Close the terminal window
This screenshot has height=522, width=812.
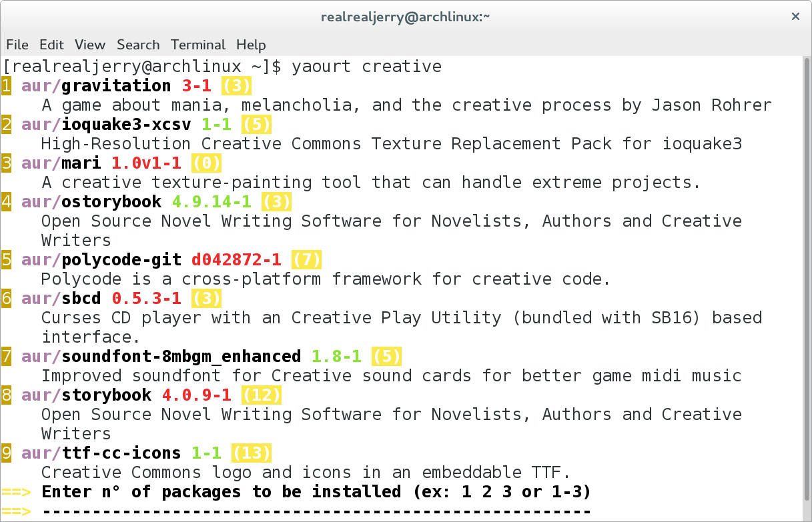(x=795, y=17)
